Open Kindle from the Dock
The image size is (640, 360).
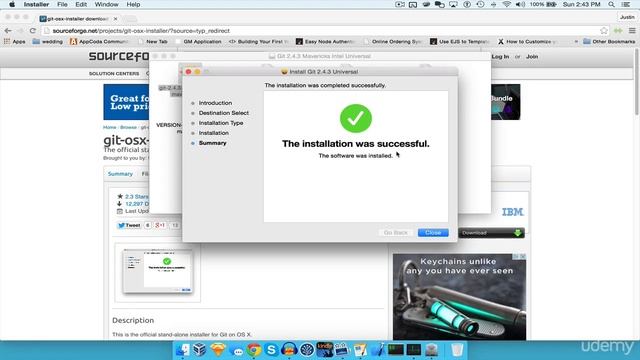pyautogui.click(x=325, y=350)
